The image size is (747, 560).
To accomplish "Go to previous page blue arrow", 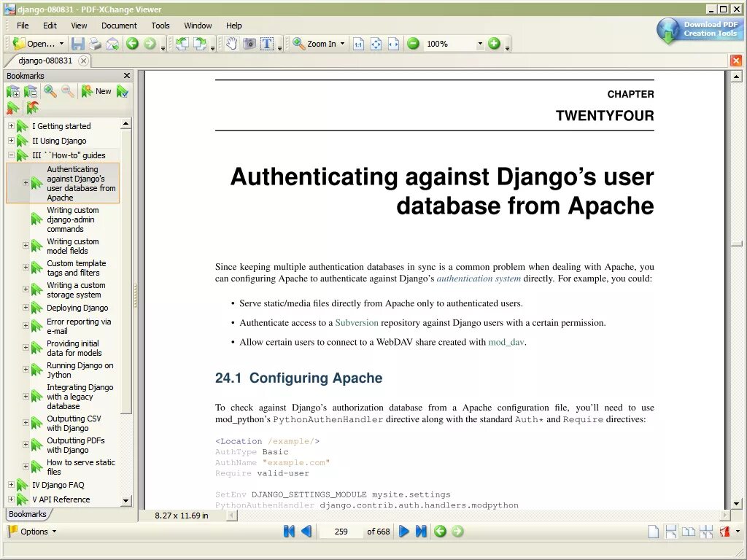I will (306, 532).
